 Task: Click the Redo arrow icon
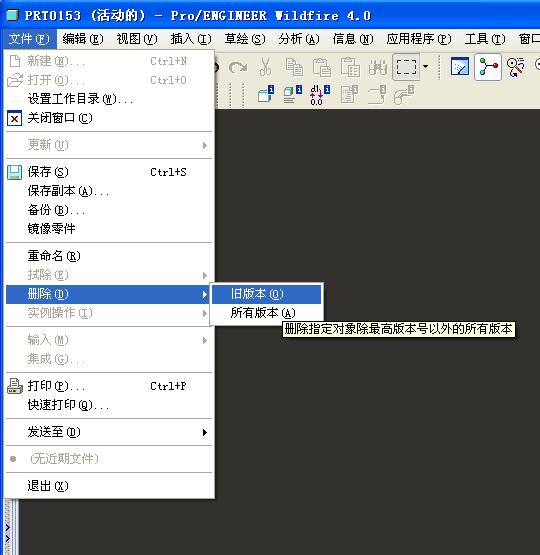pyautogui.click(x=238, y=67)
